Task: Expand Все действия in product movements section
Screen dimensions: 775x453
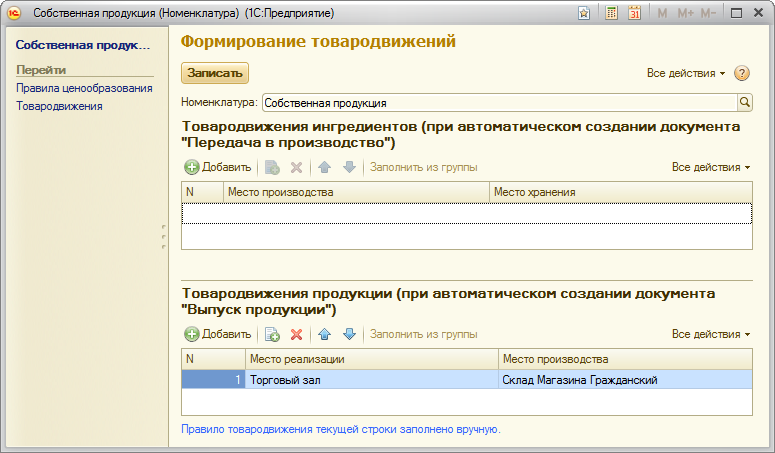Action: (x=711, y=334)
